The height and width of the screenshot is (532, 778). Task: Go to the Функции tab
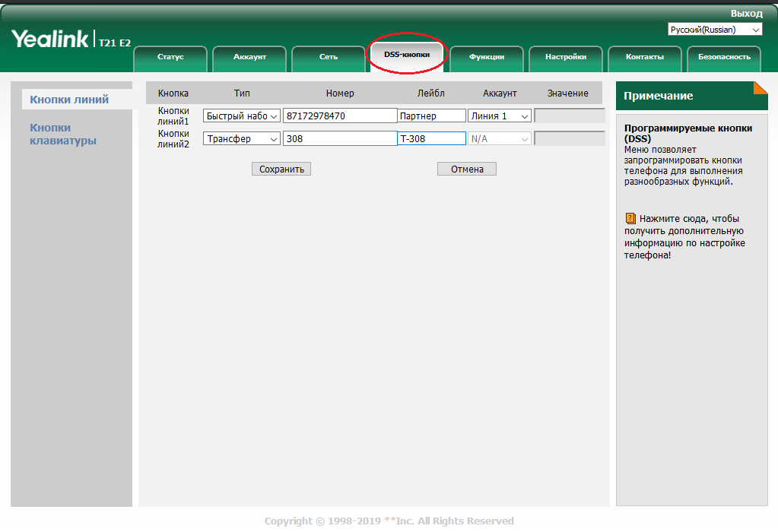pyautogui.click(x=487, y=57)
